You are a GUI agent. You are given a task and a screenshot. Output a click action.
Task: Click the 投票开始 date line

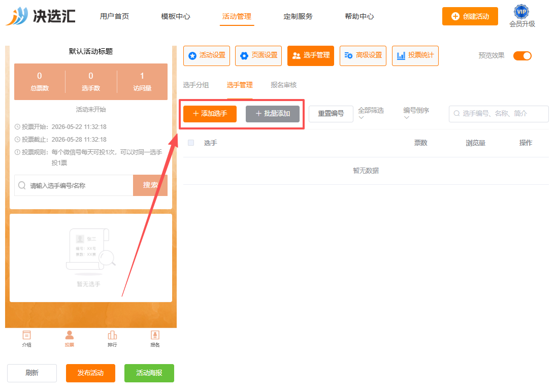[x=60, y=127]
